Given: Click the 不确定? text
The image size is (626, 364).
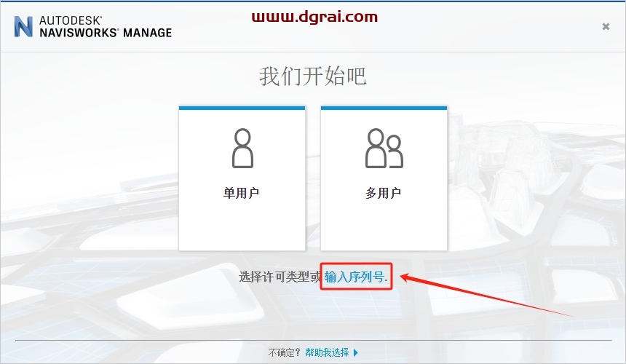Looking at the screenshot, I should [285, 352].
